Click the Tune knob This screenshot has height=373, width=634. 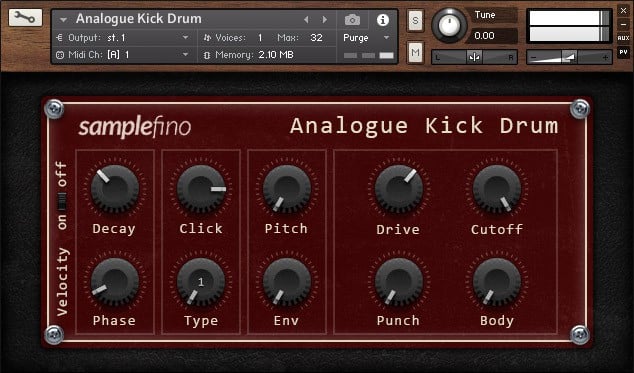pyautogui.click(x=449, y=25)
